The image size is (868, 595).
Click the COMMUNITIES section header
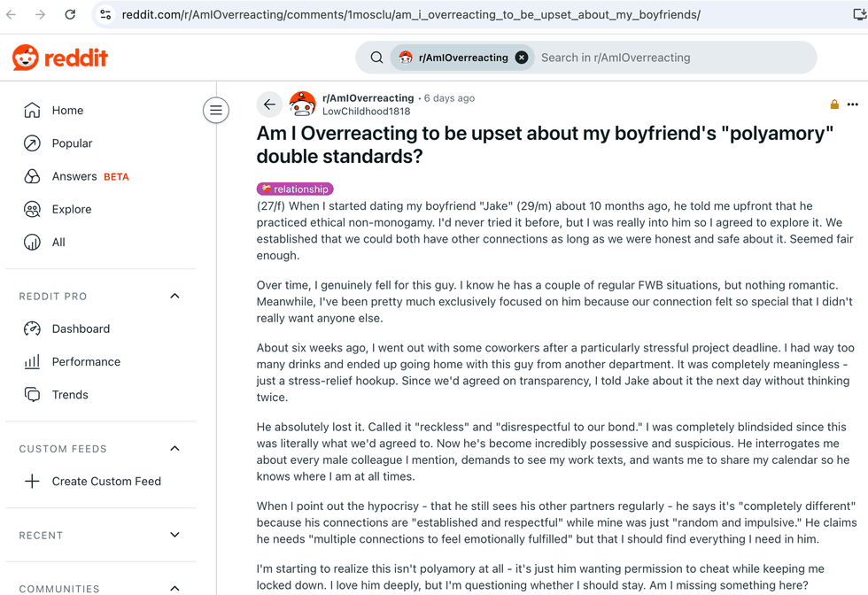(x=59, y=589)
